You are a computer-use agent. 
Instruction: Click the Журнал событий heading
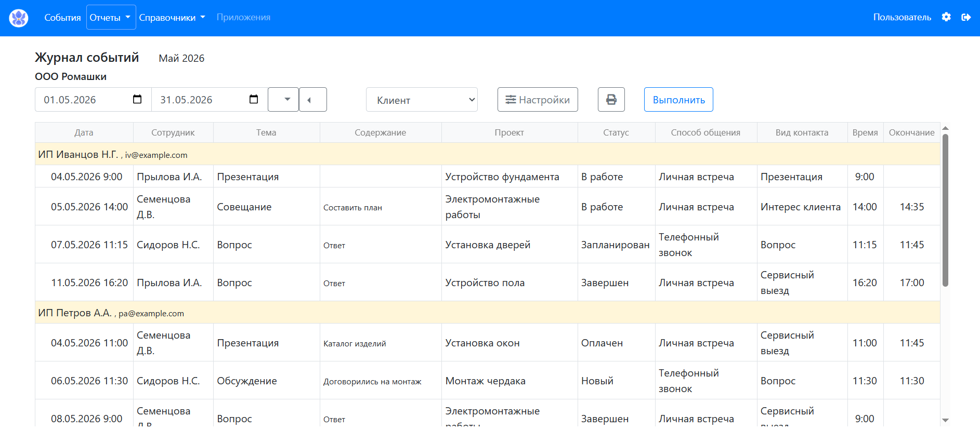[x=87, y=57]
